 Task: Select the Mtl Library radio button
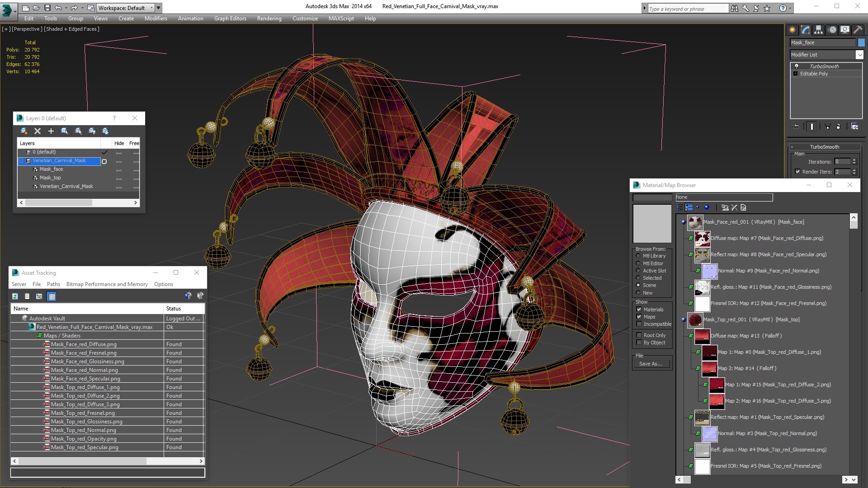tap(638, 256)
